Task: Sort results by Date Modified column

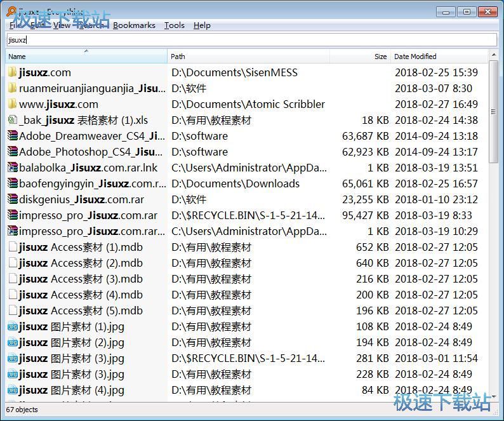Action: [x=438, y=57]
